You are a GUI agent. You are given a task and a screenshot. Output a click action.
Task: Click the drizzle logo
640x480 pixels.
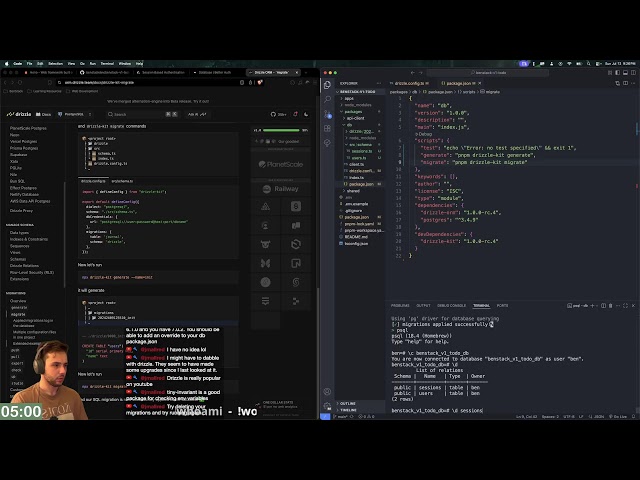pyautogui.click(x=19, y=114)
